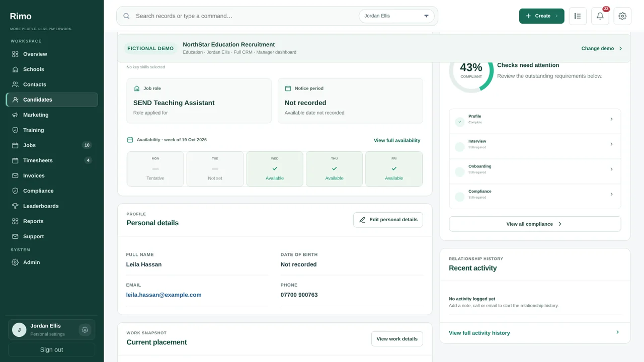The image size is (644, 362).
Task: Click the Reports grid icon
Action: (x=15, y=221)
